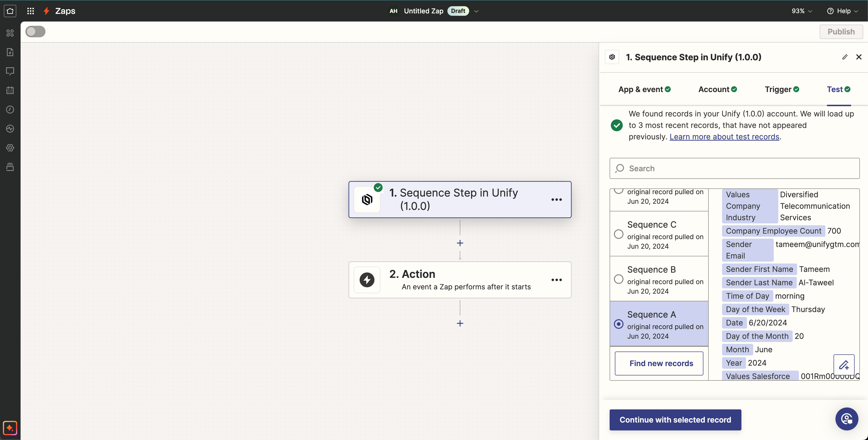Open the 93% account dropdown

tap(801, 11)
